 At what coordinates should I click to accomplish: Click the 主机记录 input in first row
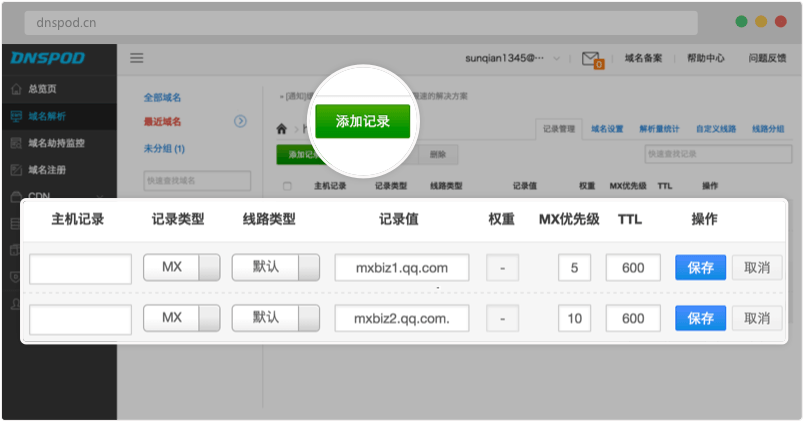[x=81, y=268]
